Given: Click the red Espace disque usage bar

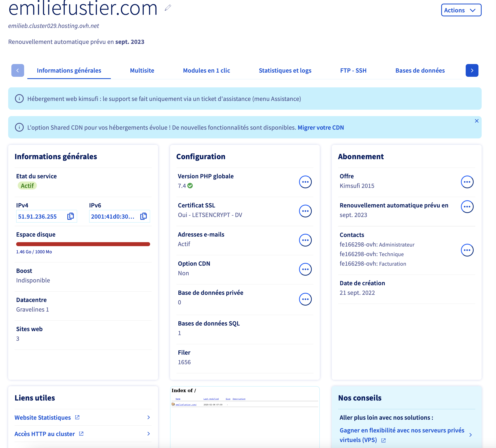Looking at the screenshot, I should pos(83,244).
